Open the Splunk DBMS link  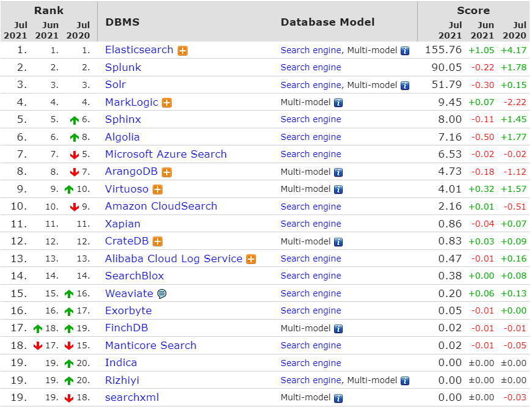pyautogui.click(x=123, y=67)
